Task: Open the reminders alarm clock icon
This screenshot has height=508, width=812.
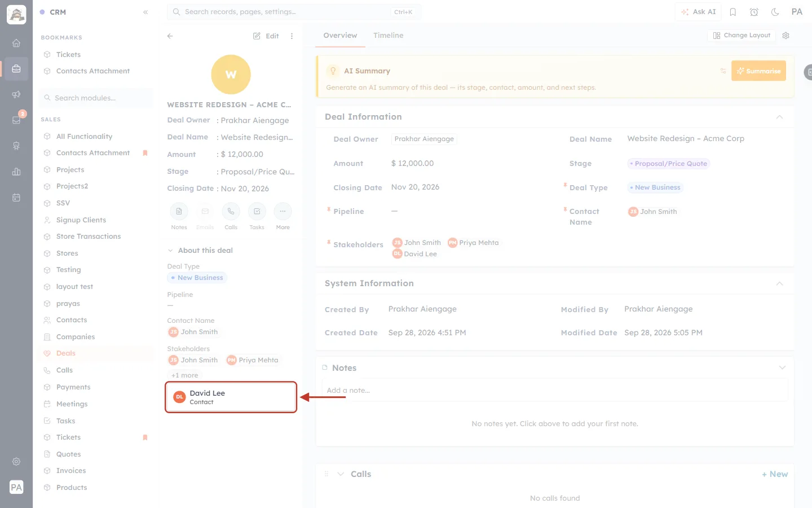Action: (754, 12)
